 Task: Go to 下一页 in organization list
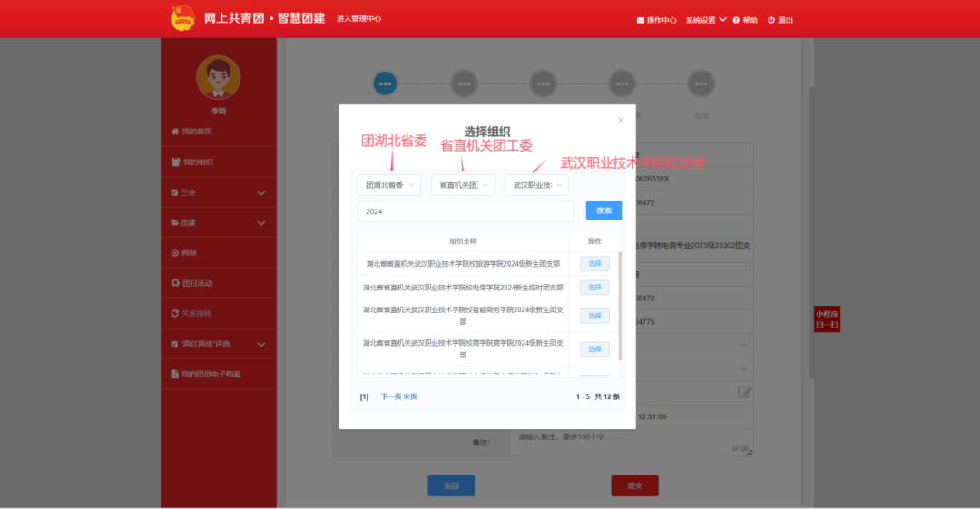click(390, 396)
